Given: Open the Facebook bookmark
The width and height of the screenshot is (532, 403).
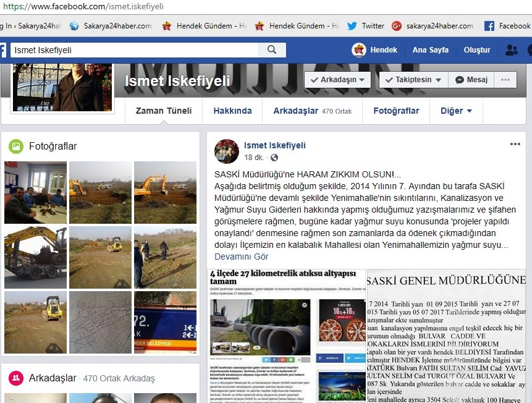Looking at the screenshot, I should (x=507, y=26).
